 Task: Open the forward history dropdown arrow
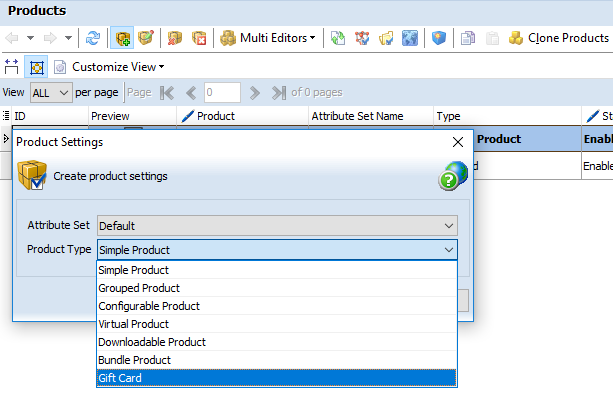tap(68, 38)
